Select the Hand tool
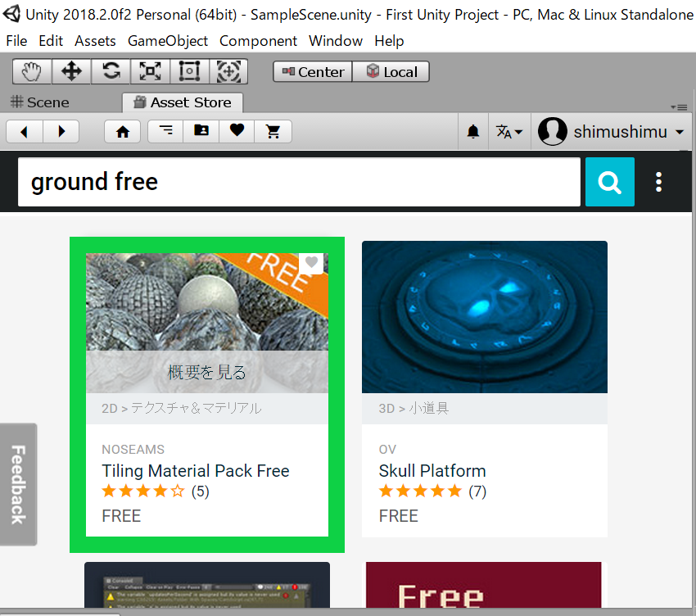The image size is (696, 616). (x=32, y=72)
